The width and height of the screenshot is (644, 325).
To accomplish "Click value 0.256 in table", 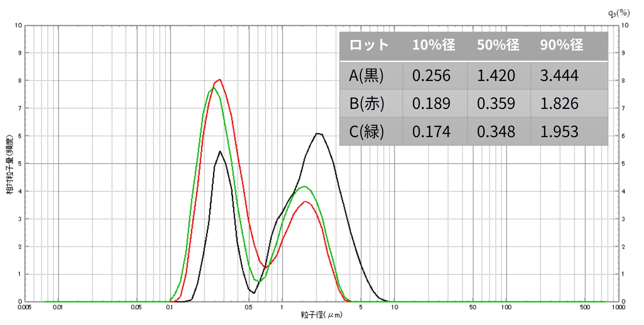I will pos(431,76).
